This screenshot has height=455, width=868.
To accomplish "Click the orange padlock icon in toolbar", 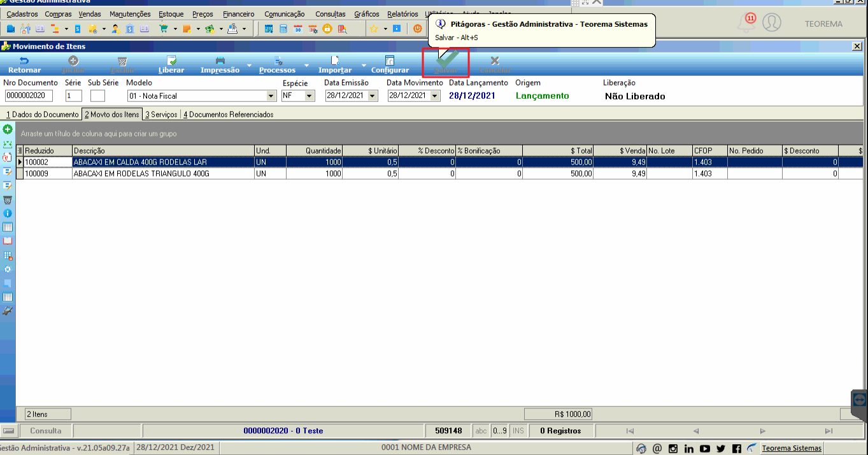I will point(327,29).
